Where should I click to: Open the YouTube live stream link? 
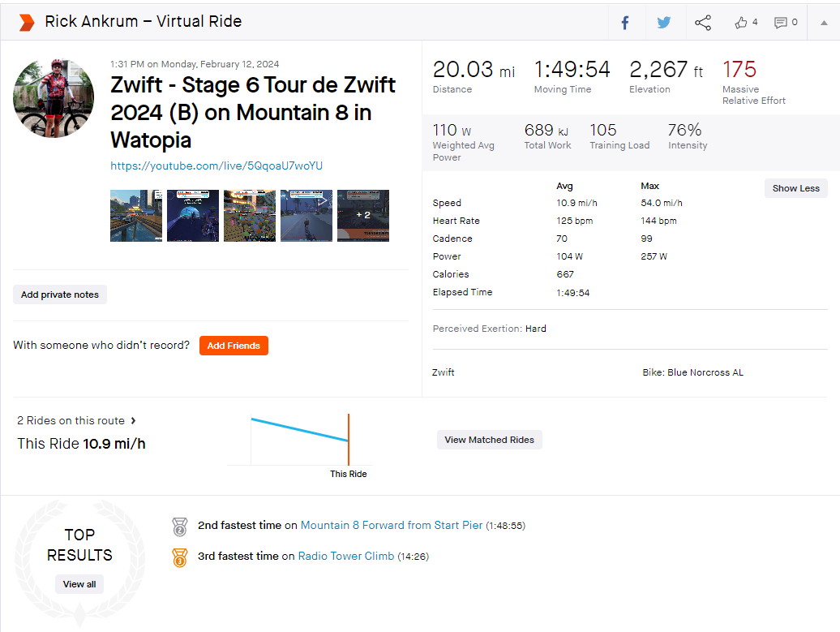[216, 166]
